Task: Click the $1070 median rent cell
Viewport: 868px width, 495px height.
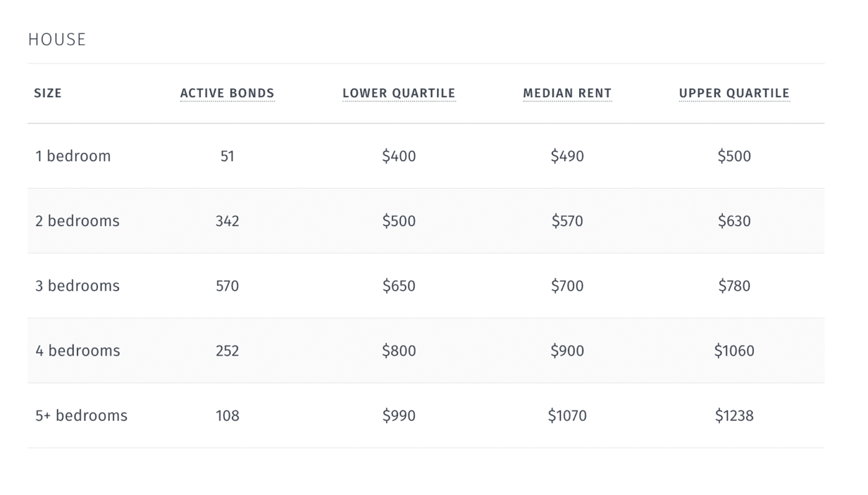Action: pos(567,416)
